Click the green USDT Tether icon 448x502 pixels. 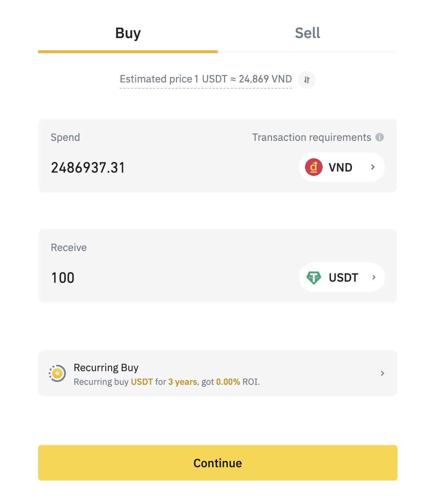click(314, 278)
